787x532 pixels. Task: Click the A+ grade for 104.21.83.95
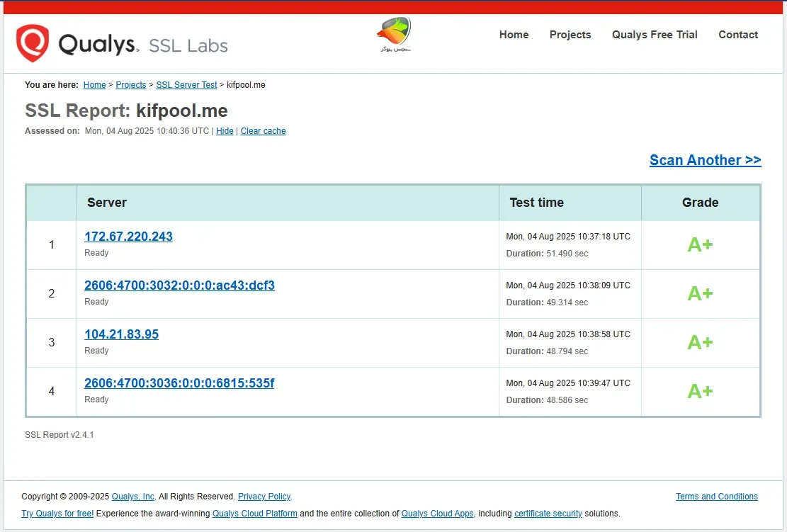(x=700, y=342)
